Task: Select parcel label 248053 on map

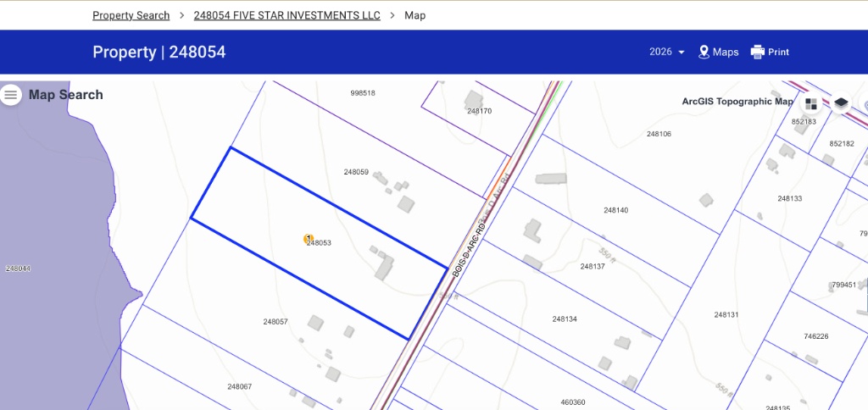Action: pyautogui.click(x=320, y=243)
